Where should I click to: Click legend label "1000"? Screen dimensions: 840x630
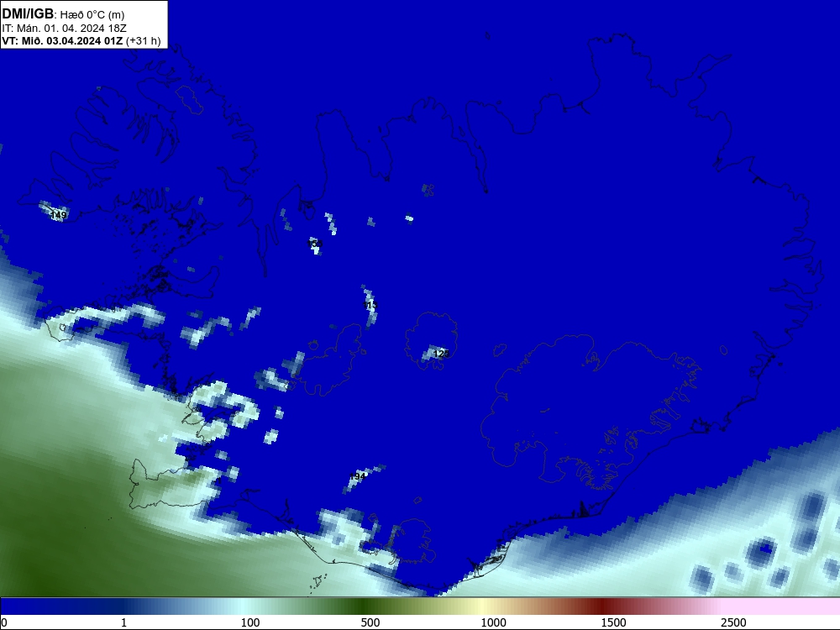click(493, 622)
